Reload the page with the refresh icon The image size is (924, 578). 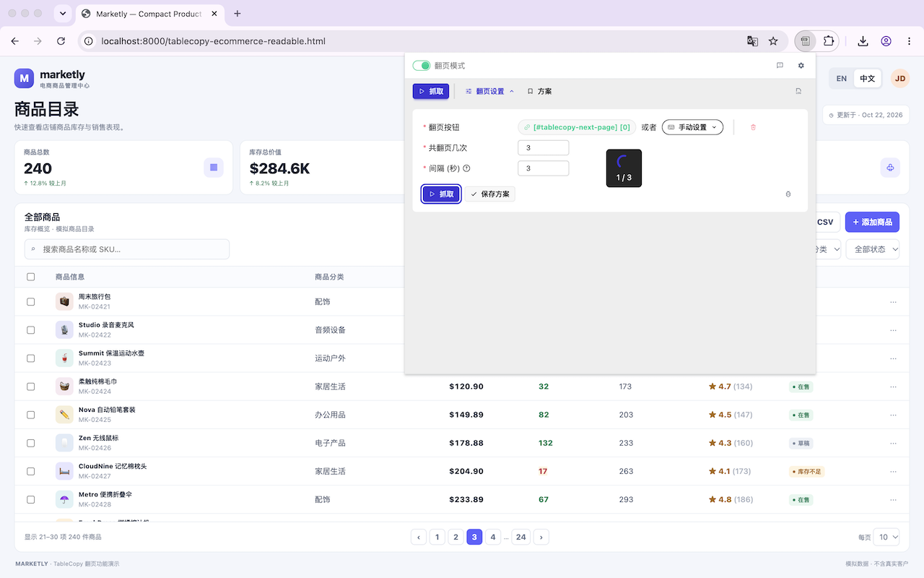point(61,41)
